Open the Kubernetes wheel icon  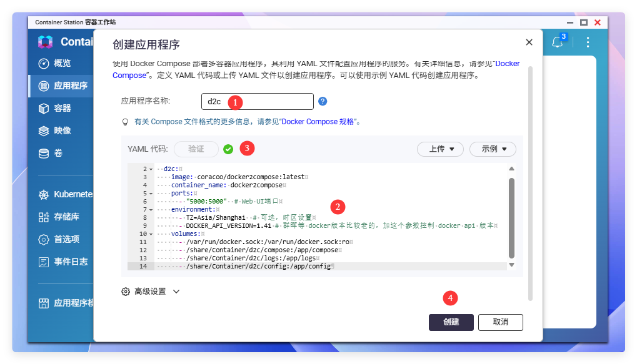tap(44, 195)
